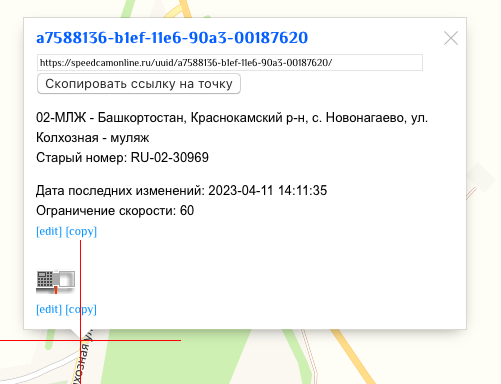
Task: Click the word муляж in description
Action: pos(130,137)
